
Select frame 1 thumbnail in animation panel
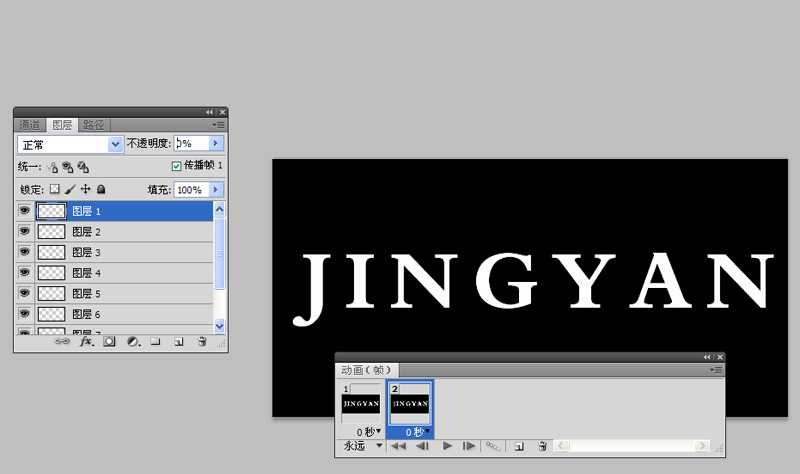click(x=361, y=404)
